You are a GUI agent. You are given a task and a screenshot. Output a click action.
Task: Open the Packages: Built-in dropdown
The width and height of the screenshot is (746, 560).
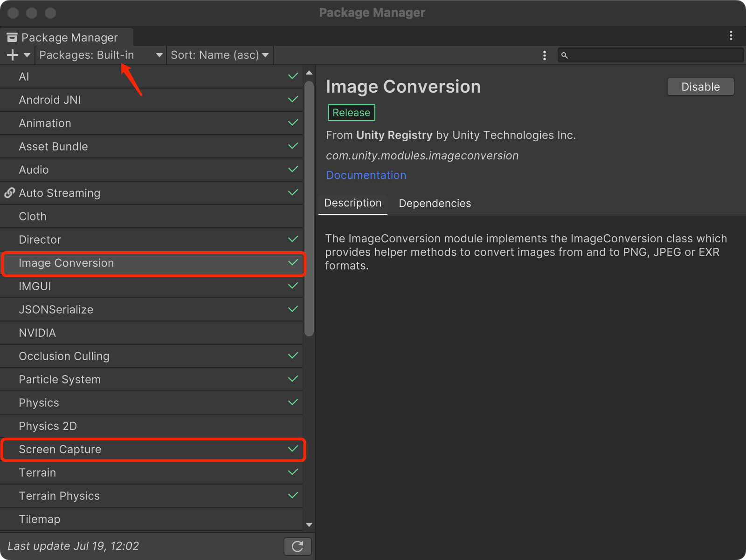101,55
